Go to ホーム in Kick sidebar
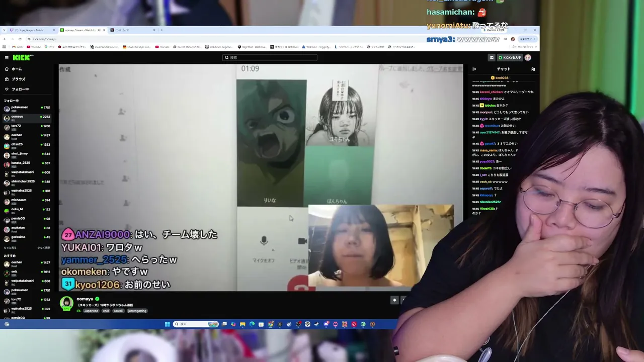Screen dimensions: 644x362 click(14, 69)
